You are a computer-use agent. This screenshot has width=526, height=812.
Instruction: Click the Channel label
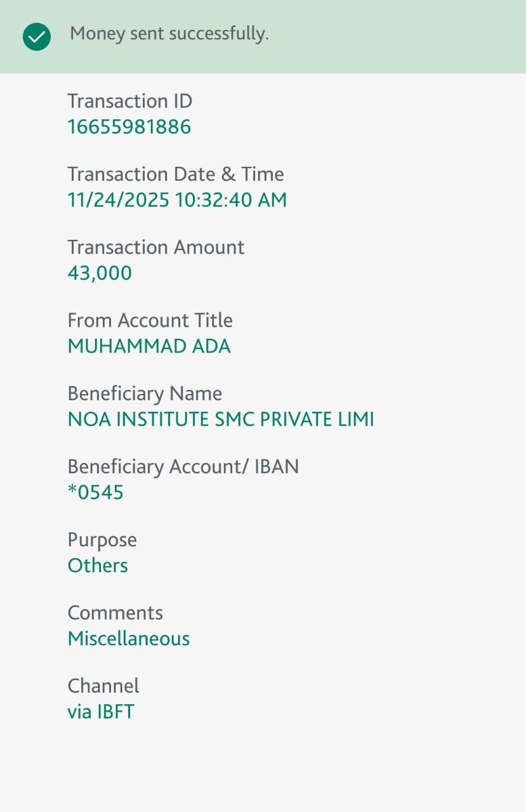(x=103, y=686)
